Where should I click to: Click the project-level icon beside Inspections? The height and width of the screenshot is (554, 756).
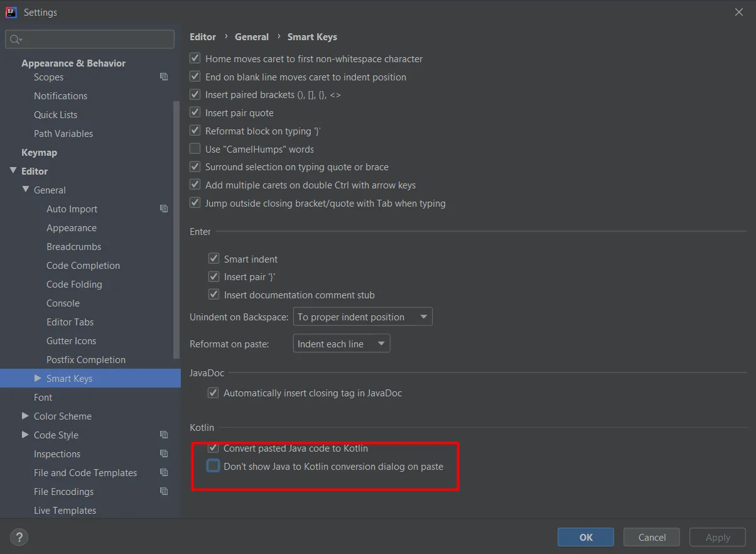pos(164,454)
